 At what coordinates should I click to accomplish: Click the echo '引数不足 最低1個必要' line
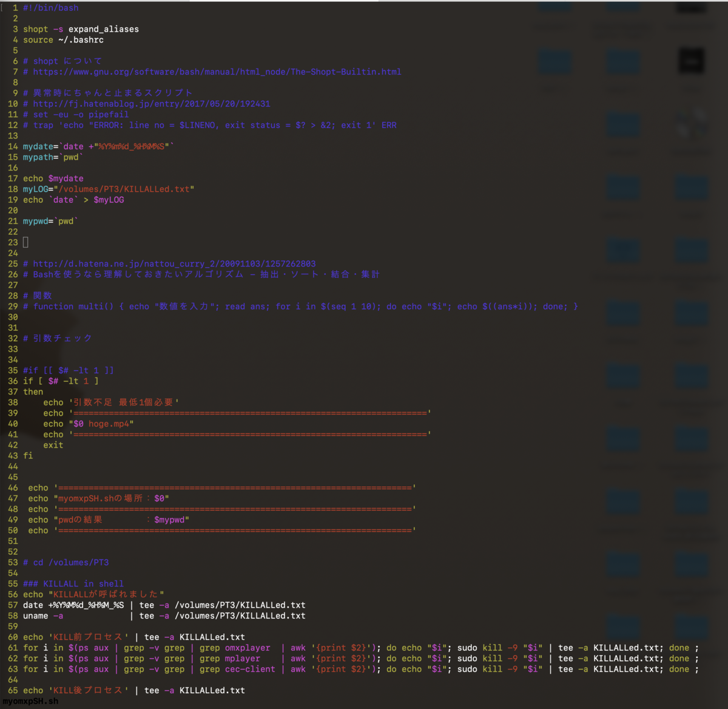pyautogui.click(x=111, y=402)
